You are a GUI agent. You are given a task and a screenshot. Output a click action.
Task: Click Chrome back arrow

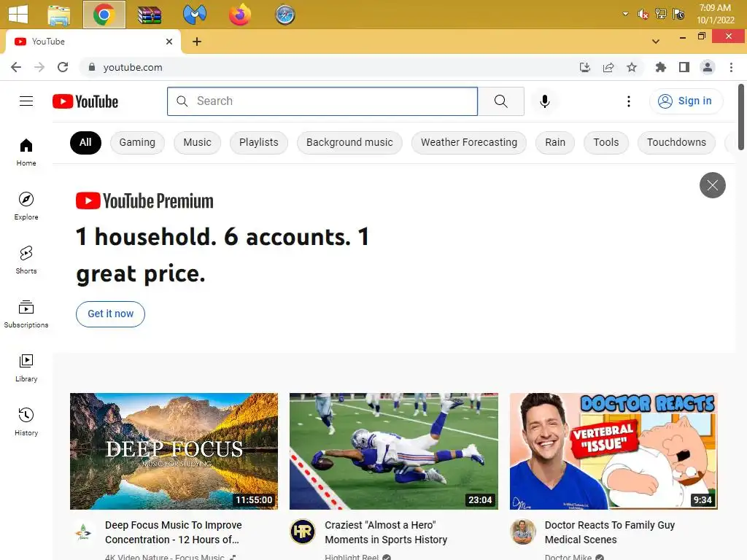coord(16,67)
